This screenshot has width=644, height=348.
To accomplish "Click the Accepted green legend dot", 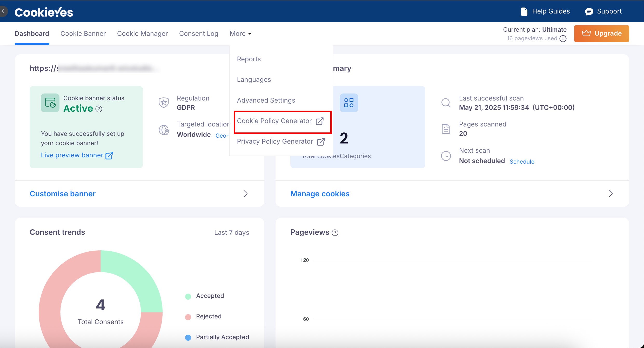I will pyautogui.click(x=188, y=297).
